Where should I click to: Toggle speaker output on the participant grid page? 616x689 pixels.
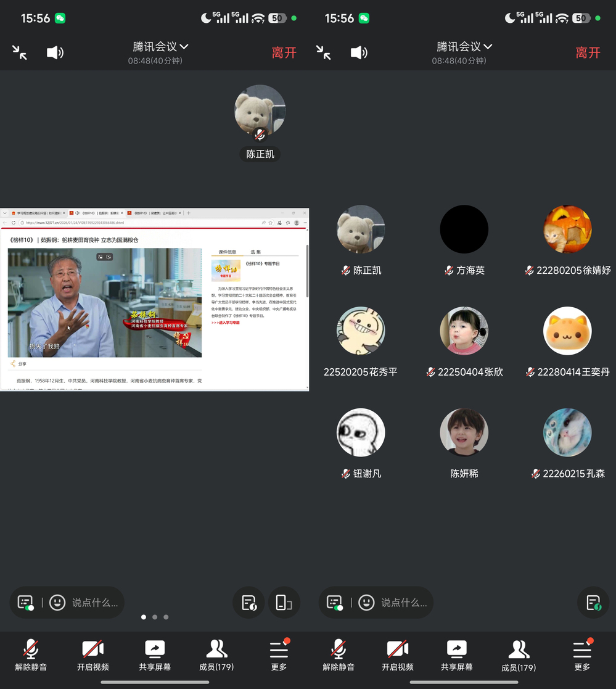click(x=359, y=52)
